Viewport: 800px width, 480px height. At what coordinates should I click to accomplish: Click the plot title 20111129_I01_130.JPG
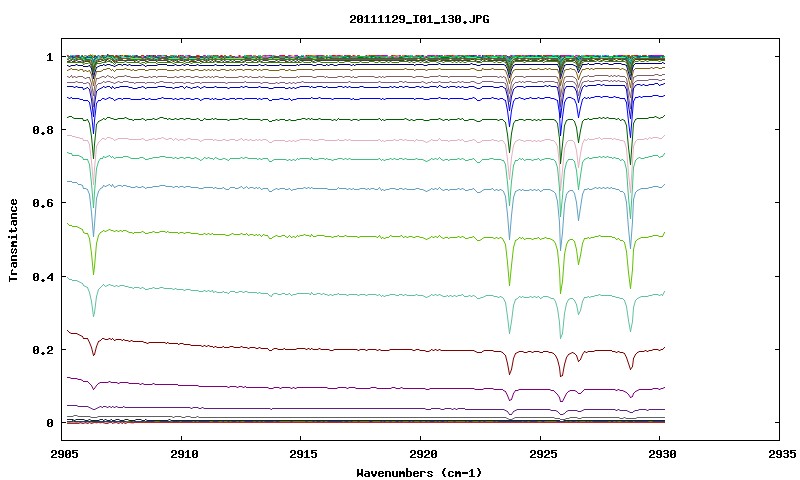(x=419, y=19)
